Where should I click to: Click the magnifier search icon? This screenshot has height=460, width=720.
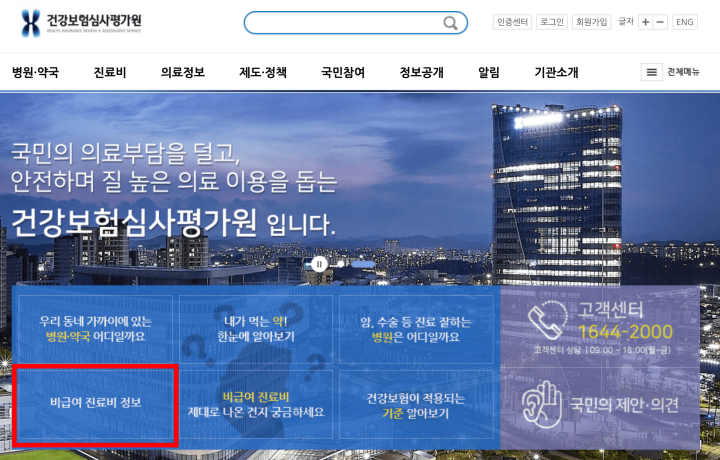(450, 22)
